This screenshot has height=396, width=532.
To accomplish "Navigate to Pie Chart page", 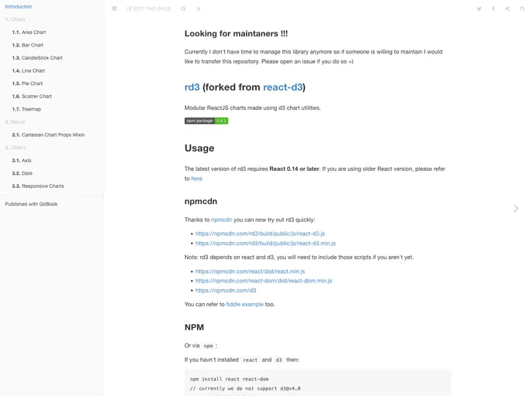I will click(x=32, y=84).
